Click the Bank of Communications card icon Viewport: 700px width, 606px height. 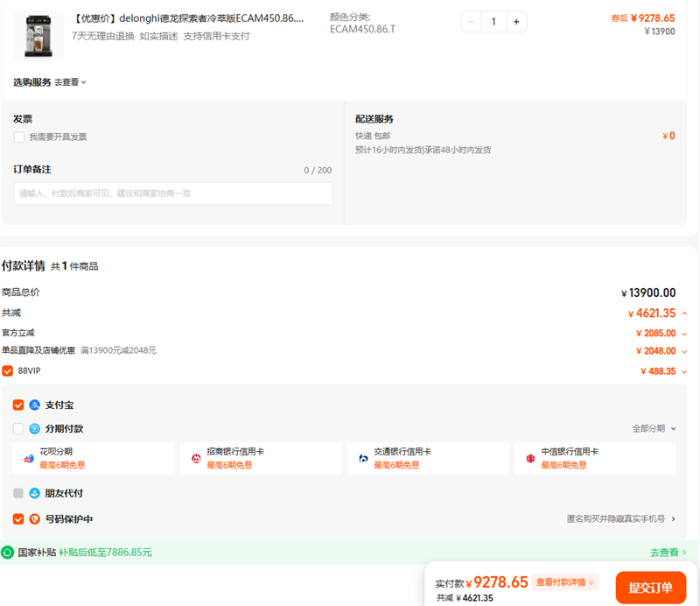363,458
